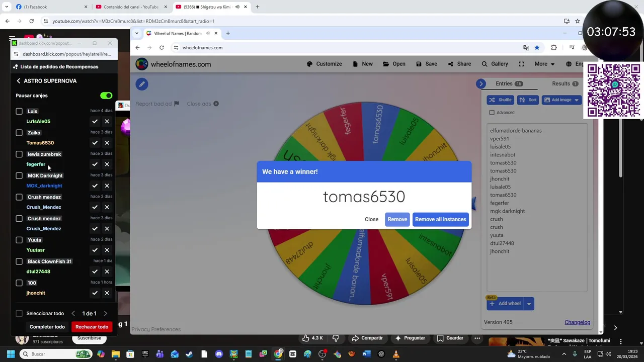The image size is (644, 362).
Task: Reload the wheelofnames page
Action: point(162,48)
